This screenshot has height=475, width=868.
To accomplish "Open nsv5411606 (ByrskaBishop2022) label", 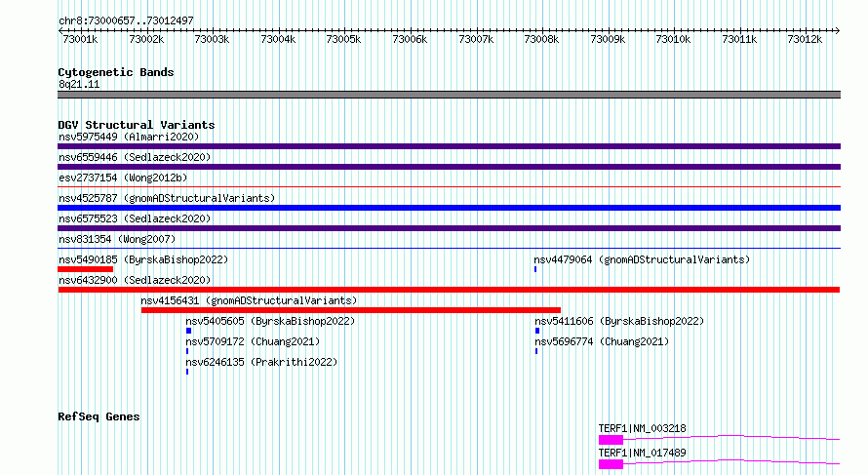I will coord(619,321).
